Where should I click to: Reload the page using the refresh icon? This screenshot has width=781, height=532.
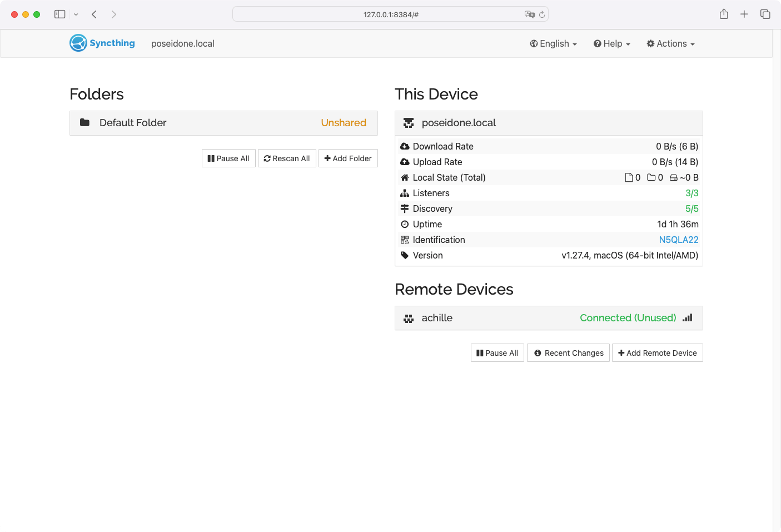click(542, 14)
